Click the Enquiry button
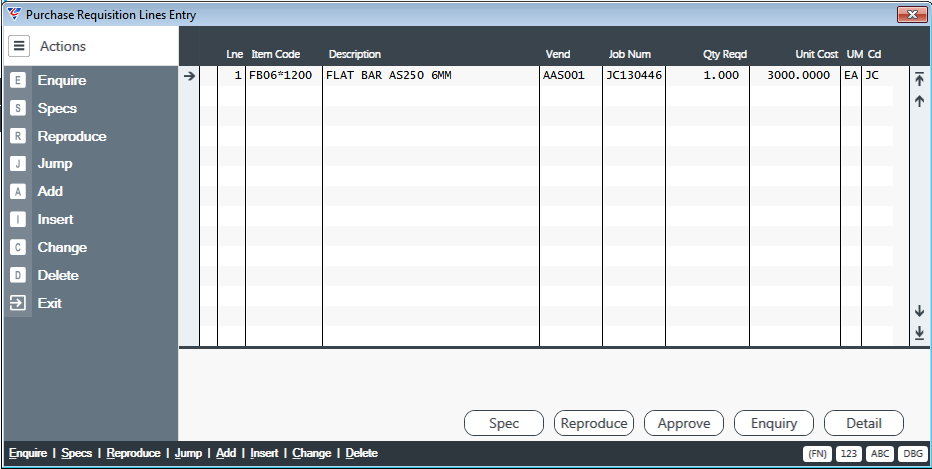Screen dimensions: 932x469 [x=774, y=423]
